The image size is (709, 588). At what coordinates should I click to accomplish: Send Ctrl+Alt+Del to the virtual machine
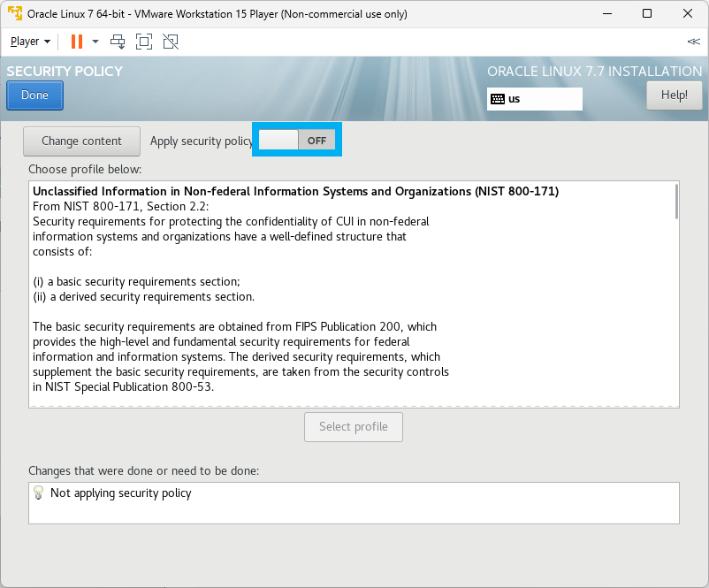point(118,42)
